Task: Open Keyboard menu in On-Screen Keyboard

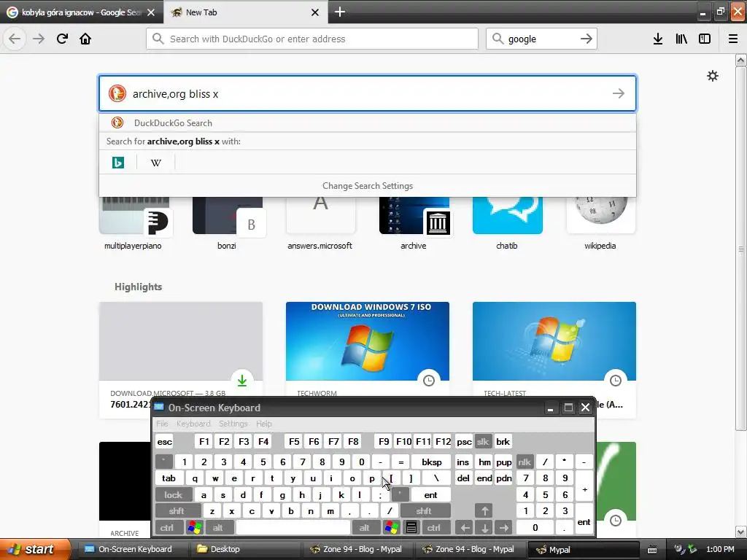Action: [193, 424]
